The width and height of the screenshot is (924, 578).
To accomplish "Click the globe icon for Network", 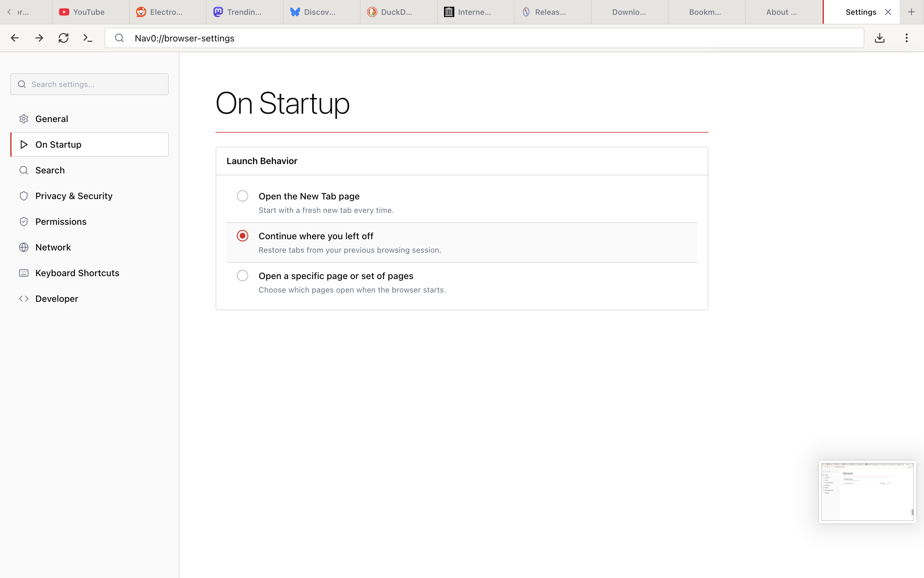I will (x=24, y=247).
